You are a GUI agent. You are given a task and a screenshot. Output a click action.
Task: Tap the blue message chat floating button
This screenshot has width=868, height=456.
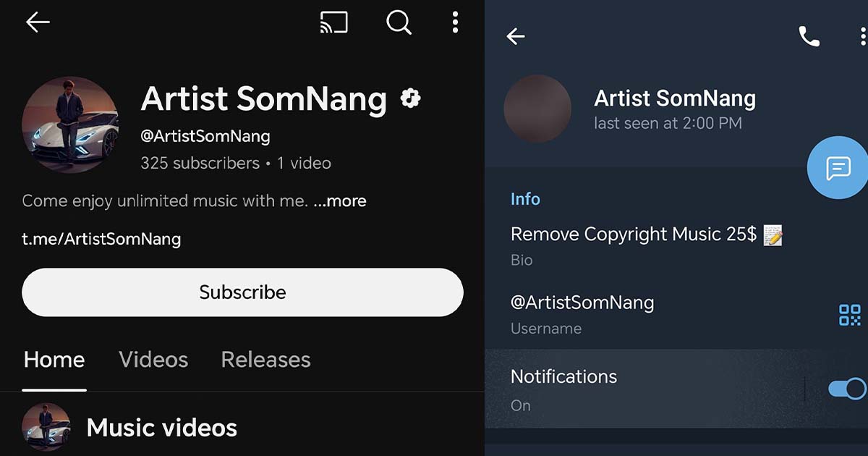tap(838, 168)
